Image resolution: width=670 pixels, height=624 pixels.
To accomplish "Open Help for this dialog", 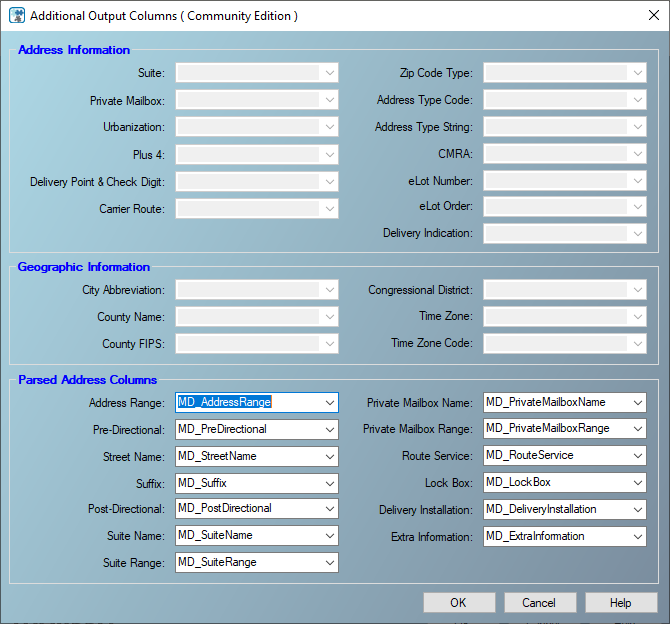I will (x=621, y=603).
